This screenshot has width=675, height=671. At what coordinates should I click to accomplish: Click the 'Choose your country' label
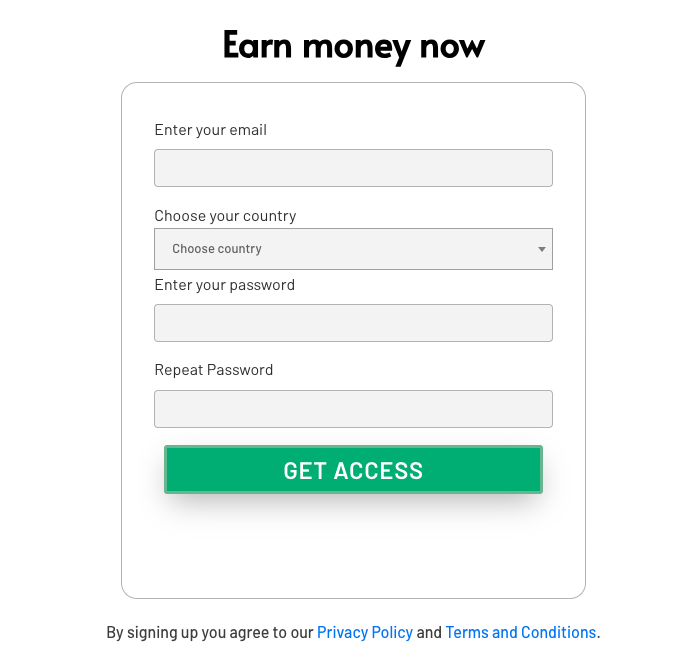click(225, 216)
